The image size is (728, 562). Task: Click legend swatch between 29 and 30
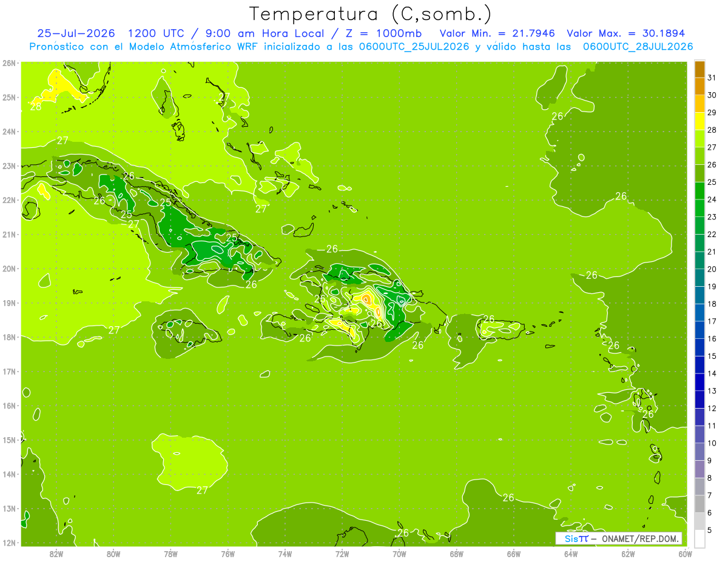tap(699, 104)
